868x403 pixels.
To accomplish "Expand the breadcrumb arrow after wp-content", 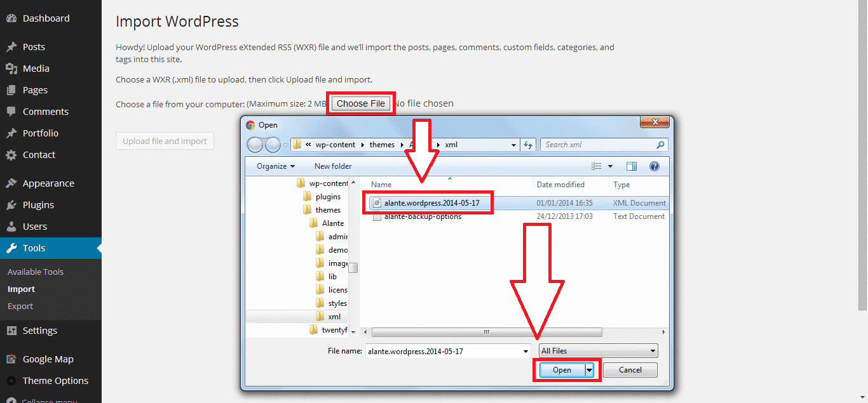I will (363, 145).
